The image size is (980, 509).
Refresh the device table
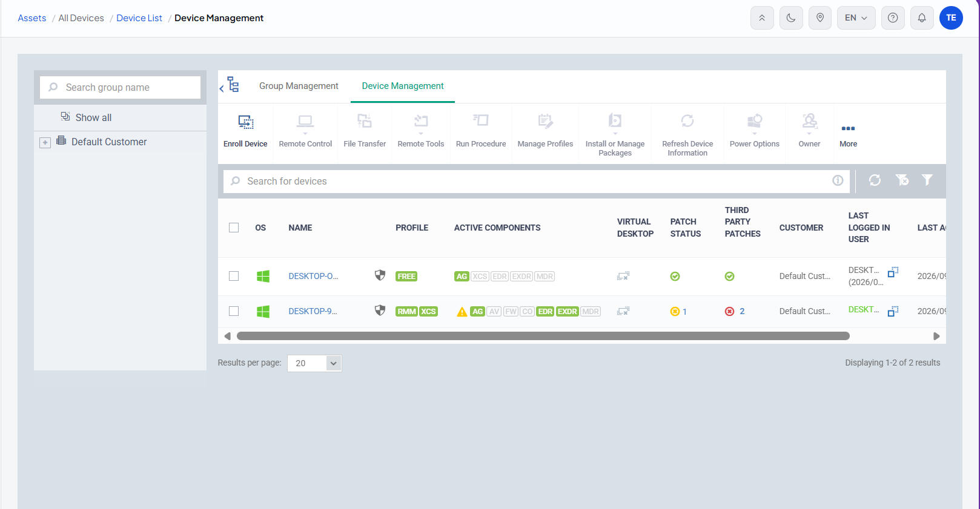(x=875, y=180)
